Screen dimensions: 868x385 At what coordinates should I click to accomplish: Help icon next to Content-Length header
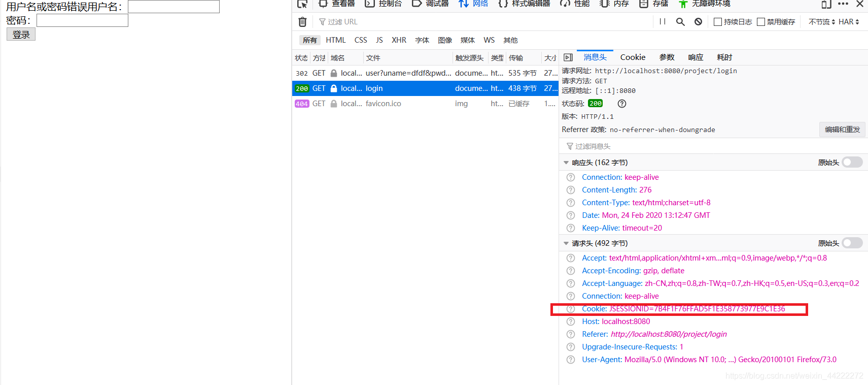pyautogui.click(x=571, y=190)
